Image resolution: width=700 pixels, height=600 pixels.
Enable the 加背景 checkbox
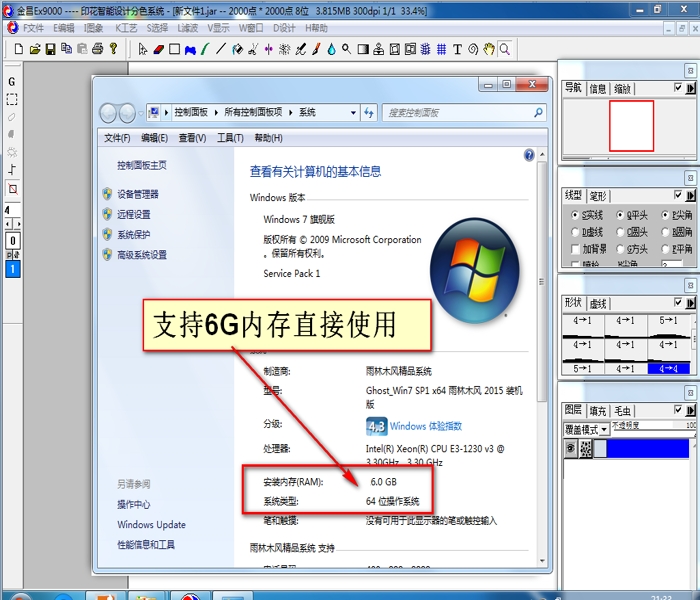pyautogui.click(x=575, y=249)
